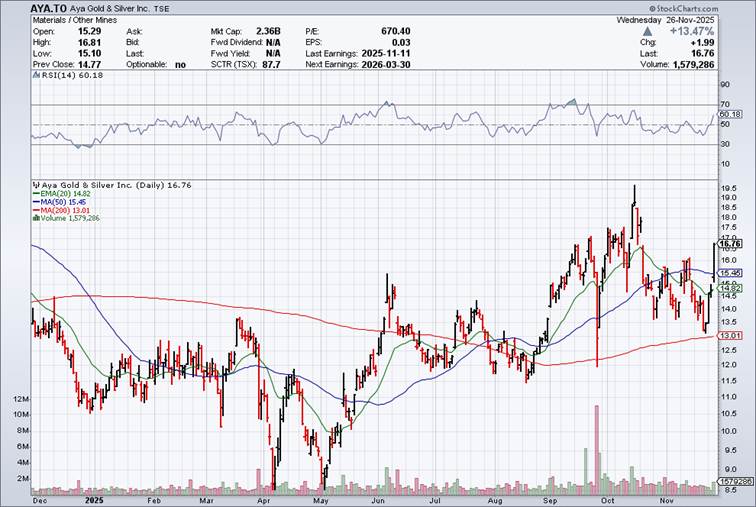The height and width of the screenshot is (507, 756).
Task: Click the volume bars icon in the chart legend
Action: tap(36, 218)
